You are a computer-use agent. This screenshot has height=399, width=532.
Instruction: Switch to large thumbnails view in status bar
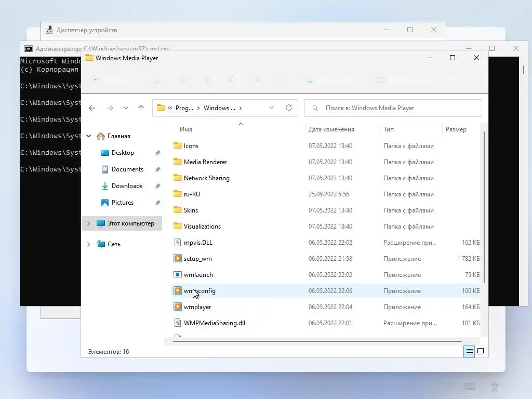(x=481, y=352)
